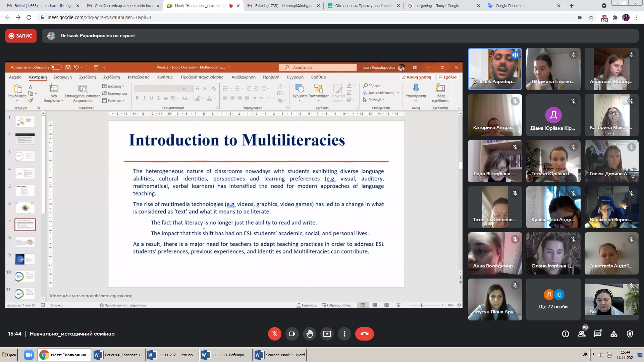Click Ще 72 особи participants tile

(x=553, y=299)
